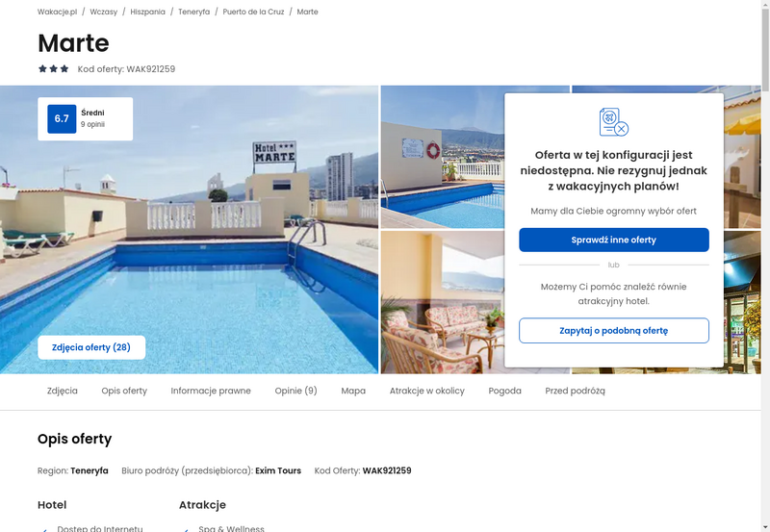Select the Mapa tab

pyautogui.click(x=353, y=391)
